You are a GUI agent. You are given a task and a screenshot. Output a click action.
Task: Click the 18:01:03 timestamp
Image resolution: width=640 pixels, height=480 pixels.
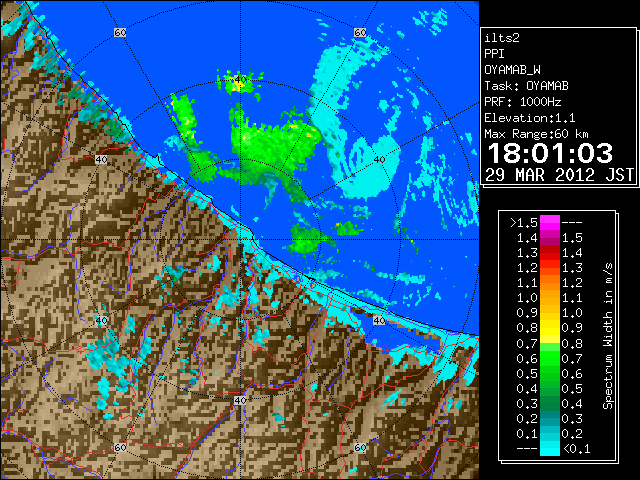point(550,153)
